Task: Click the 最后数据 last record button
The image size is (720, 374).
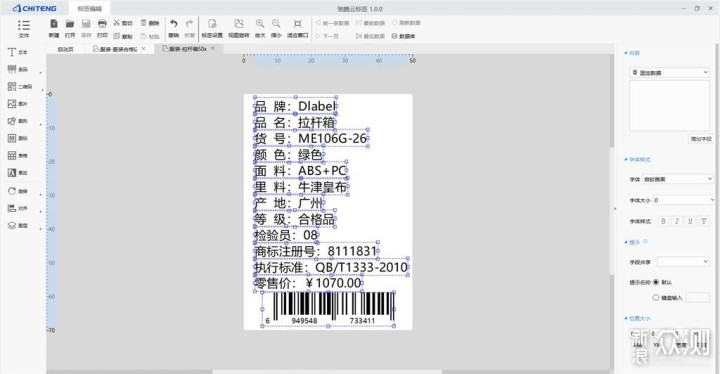Action: click(x=370, y=36)
